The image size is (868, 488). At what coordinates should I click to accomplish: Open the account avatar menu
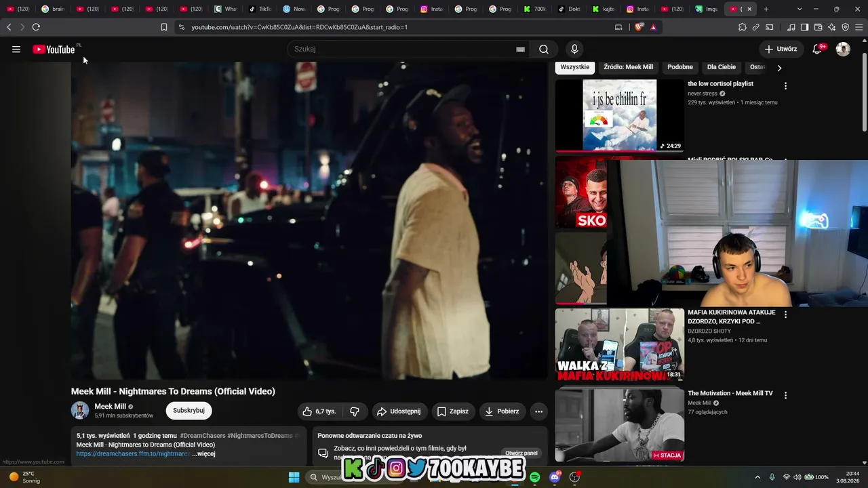[843, 49]
